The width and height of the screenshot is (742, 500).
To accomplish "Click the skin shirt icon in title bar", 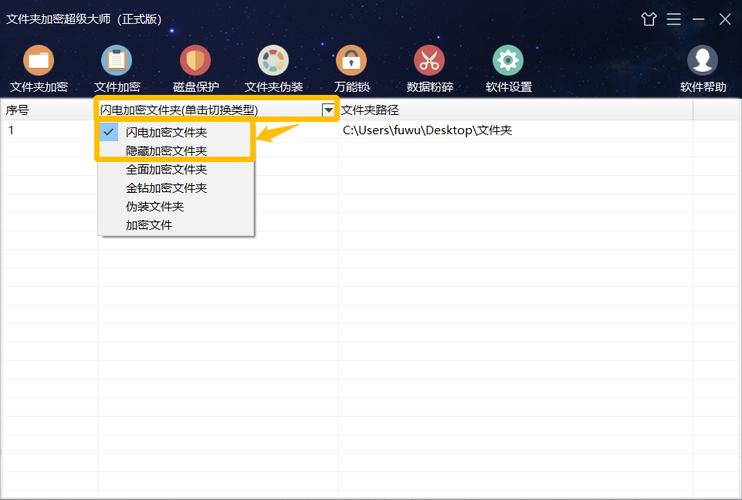I will coord(649,19).
